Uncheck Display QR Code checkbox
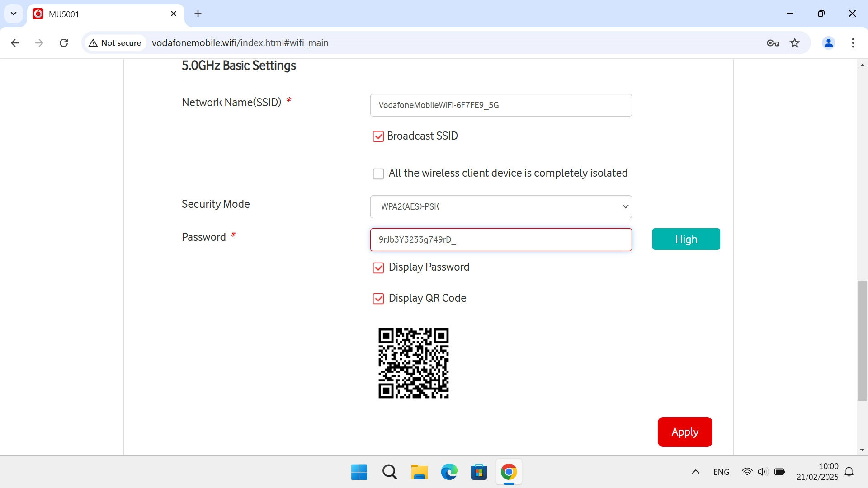 click(x=378, y=299)
